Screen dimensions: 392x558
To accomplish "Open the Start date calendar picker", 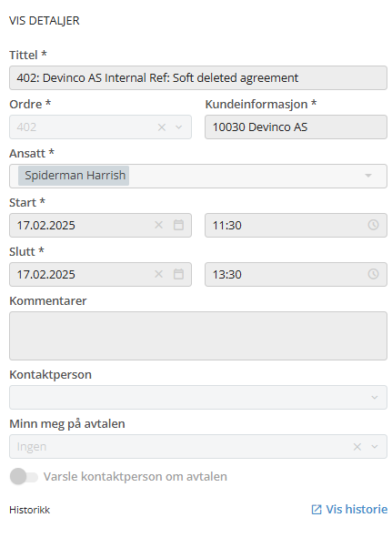I will [x=178, y=225].
